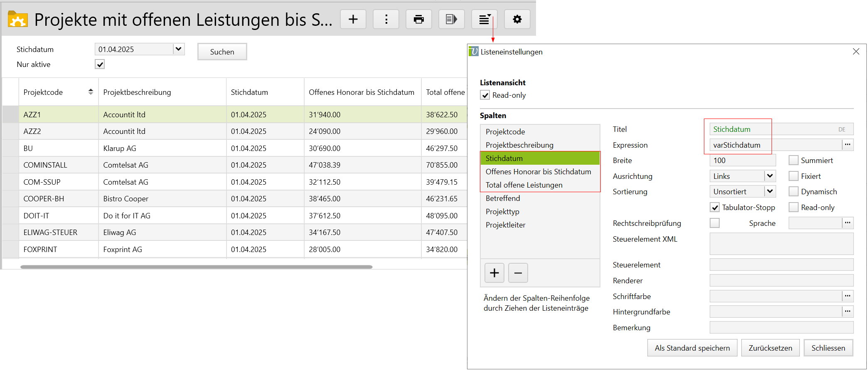Toggle Read-only under Listenansicht
The height and width of the screenshot is (376, 868).
(x=485, y=95)
